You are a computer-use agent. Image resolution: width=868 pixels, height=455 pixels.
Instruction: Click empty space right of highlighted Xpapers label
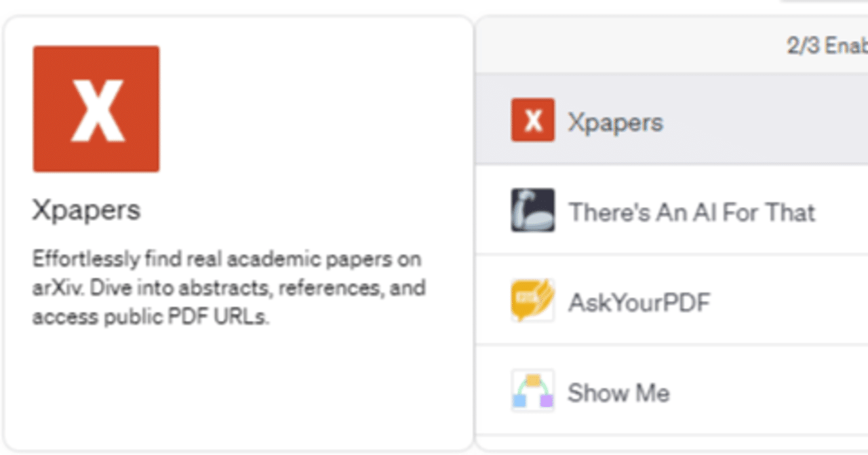tap(766, 122)
